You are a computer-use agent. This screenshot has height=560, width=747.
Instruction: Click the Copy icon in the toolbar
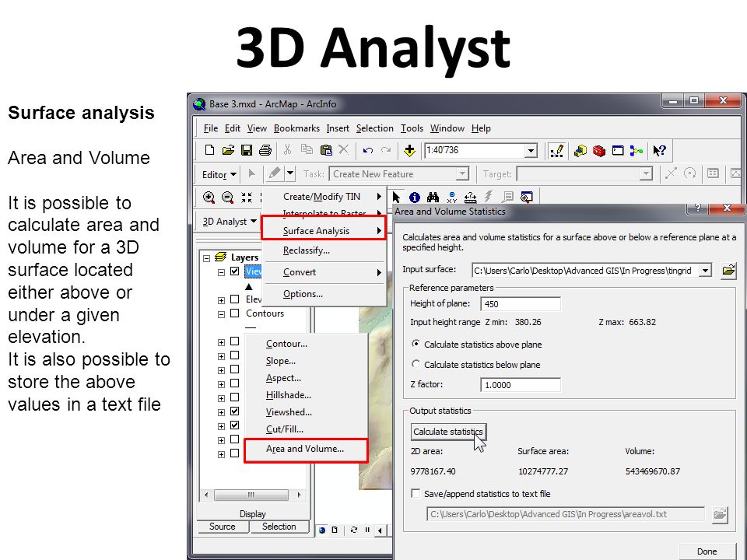pyautogui.click(x=307, y=150)
